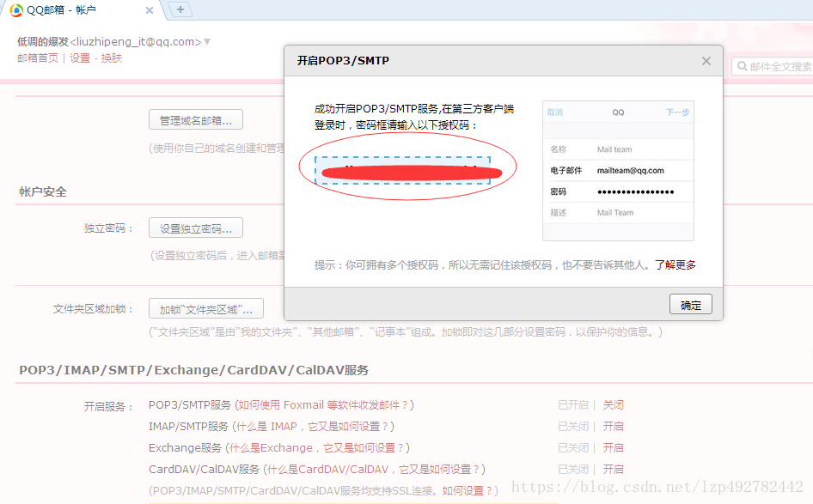
Task: Open 什么是CardDAV/CalDAV link
Action: click(374, 470)
